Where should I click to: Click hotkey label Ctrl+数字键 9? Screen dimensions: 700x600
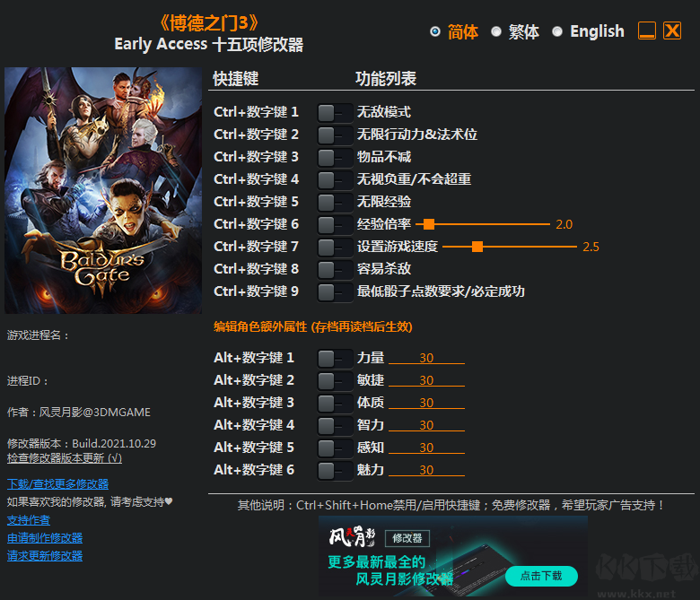256,291
